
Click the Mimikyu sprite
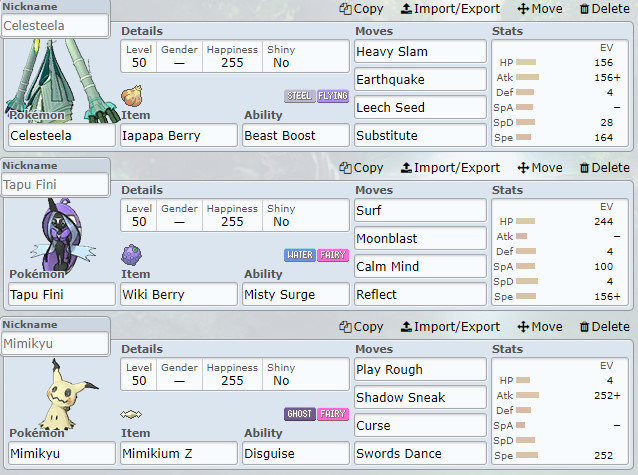[x=67, y=395]
